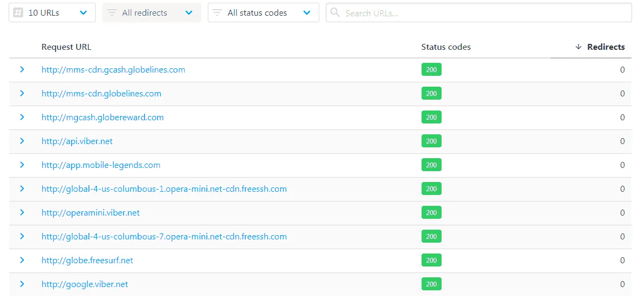Click the redirects count 0 for globe.freesurf.net
This screenshot has width=644, height=299.
coord(622,261)
